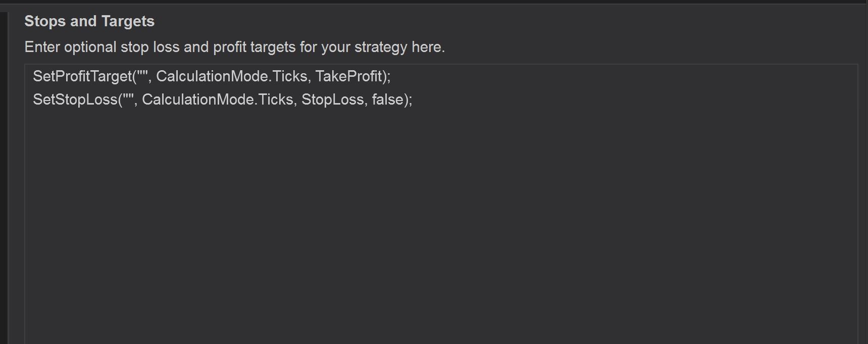Image resolution: width=868 pixels, height=344 pixels.
Task: Click the word "Targets" in the section heading
Action: (128, 21)
